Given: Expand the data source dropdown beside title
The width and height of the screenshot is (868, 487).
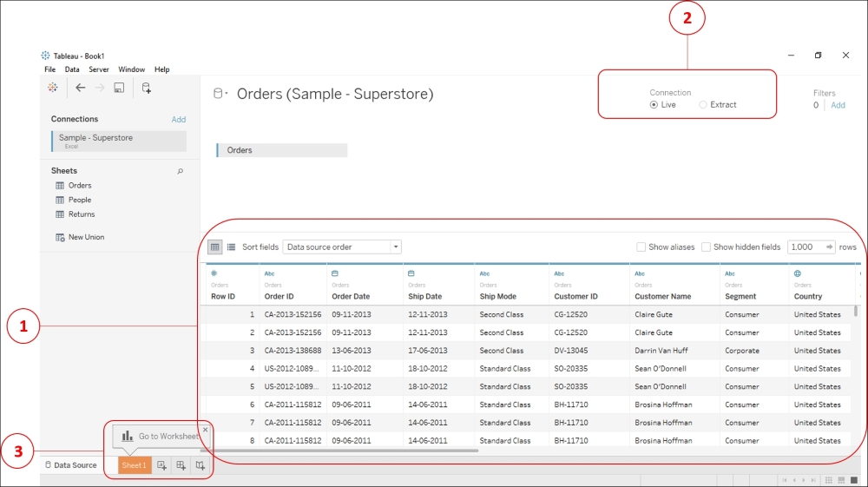Looking at the screenshot, I should point(220,94).
